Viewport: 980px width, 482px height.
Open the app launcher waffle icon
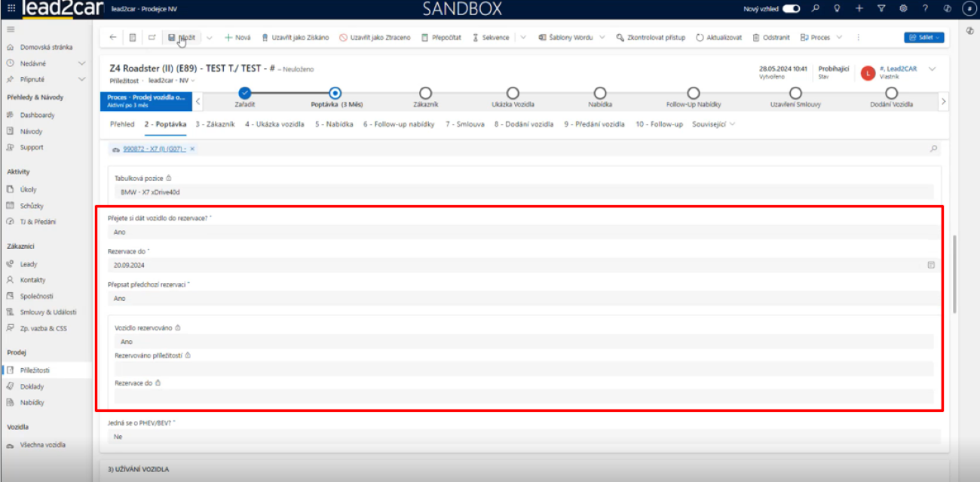tap(10, 8)
